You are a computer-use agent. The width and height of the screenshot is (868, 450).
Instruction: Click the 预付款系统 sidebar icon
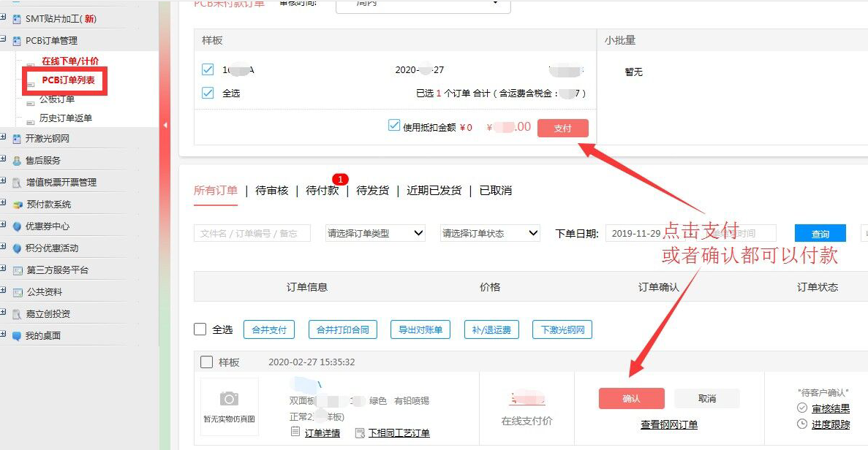[17, 205]
